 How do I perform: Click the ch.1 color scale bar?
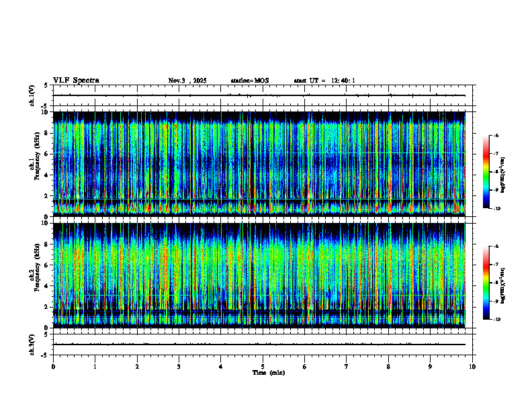tap(486, 172)
